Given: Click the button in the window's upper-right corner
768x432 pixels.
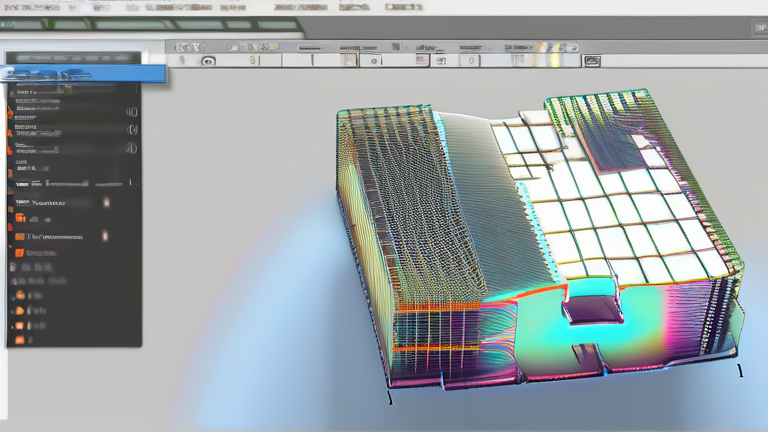Looking at the screenshot, I should [760, 27].
